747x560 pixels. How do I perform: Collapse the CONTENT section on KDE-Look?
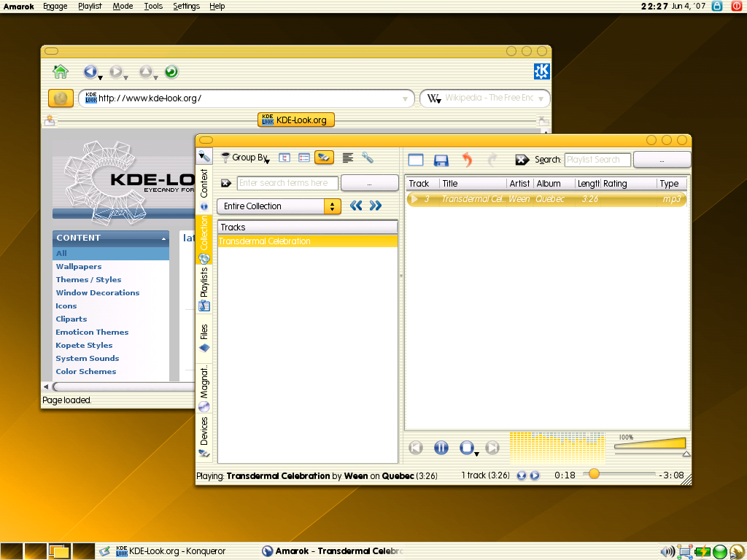click(x=163, y=238)
